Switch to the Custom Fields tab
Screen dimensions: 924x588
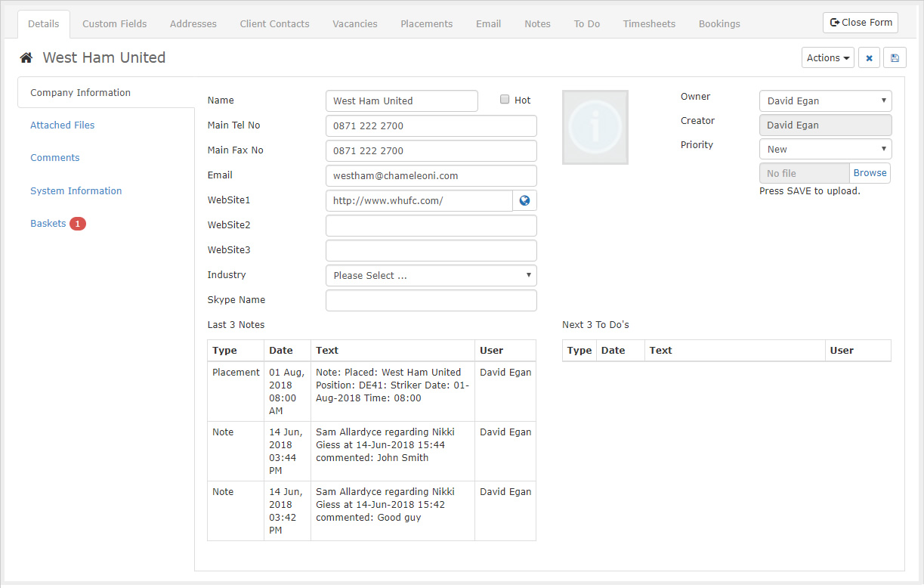[x=115, y=24]
